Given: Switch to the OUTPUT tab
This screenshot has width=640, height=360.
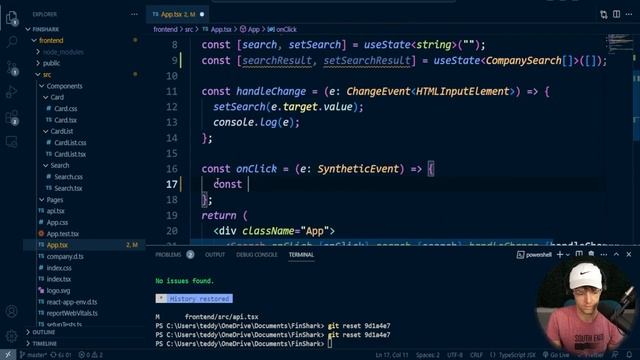Looking at the screenshot, I should click(x=215, y=255).
